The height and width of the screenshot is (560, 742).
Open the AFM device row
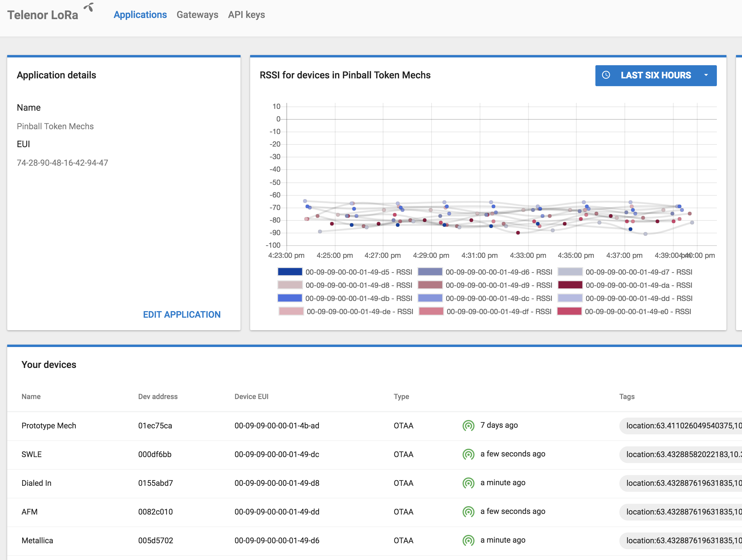pyautogui.click(x=374, y=512)
